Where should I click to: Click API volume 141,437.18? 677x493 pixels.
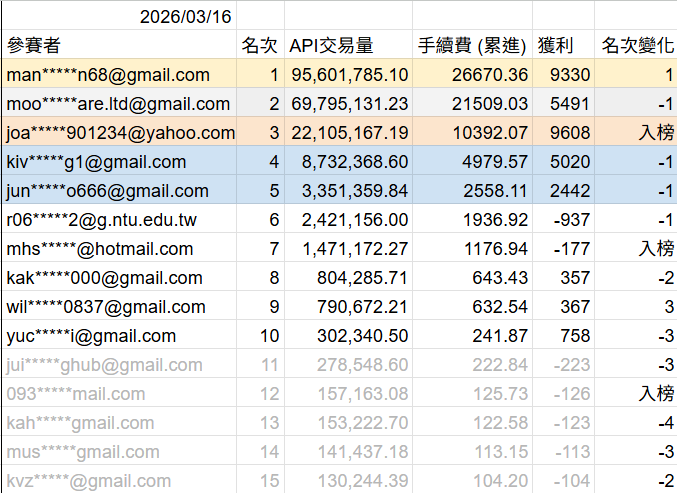363,452
